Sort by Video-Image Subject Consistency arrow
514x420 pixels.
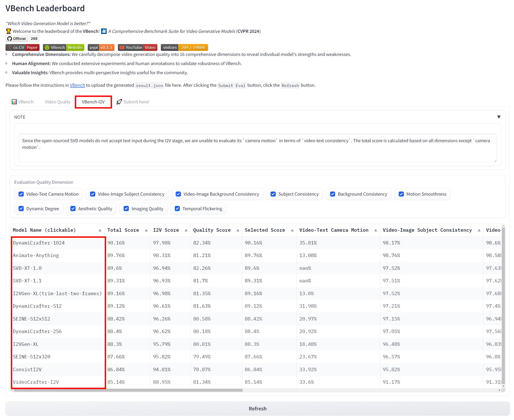[x=479, y=230]
